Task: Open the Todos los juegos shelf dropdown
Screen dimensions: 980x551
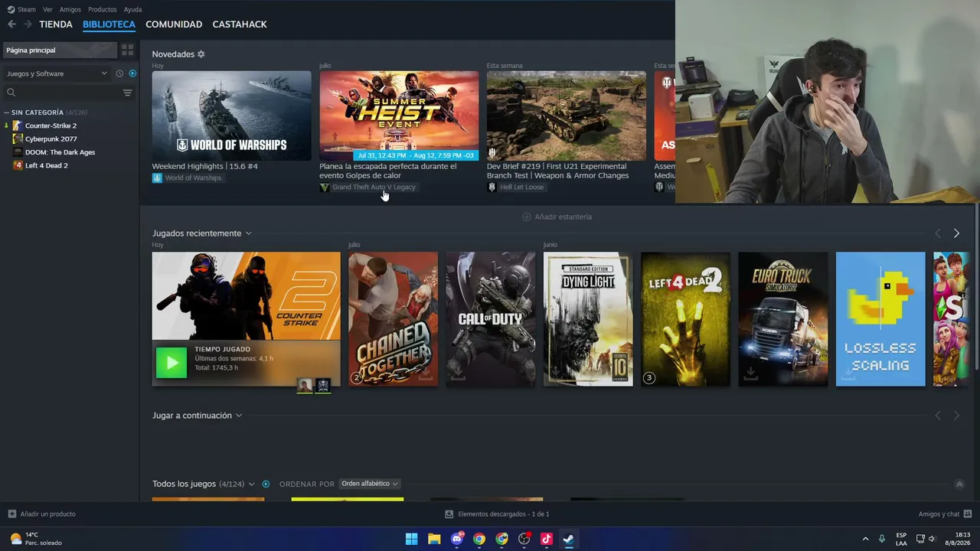Action: tap(251, 484)
